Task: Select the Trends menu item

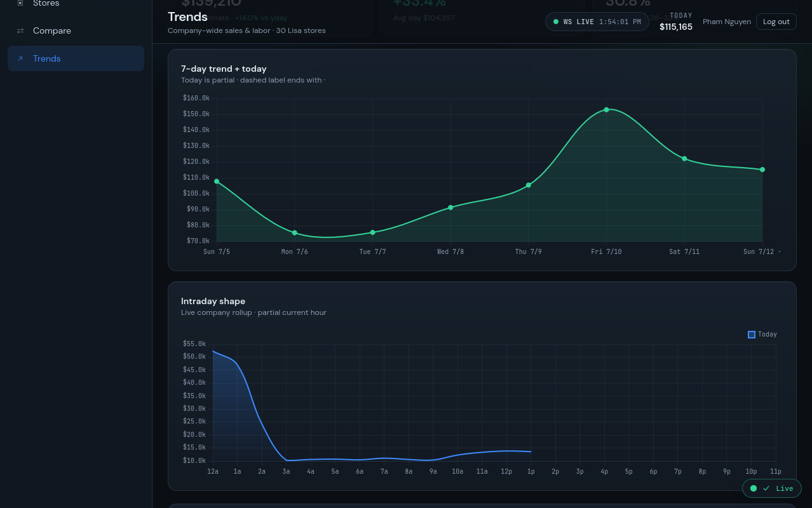Action: coord(76,58)
